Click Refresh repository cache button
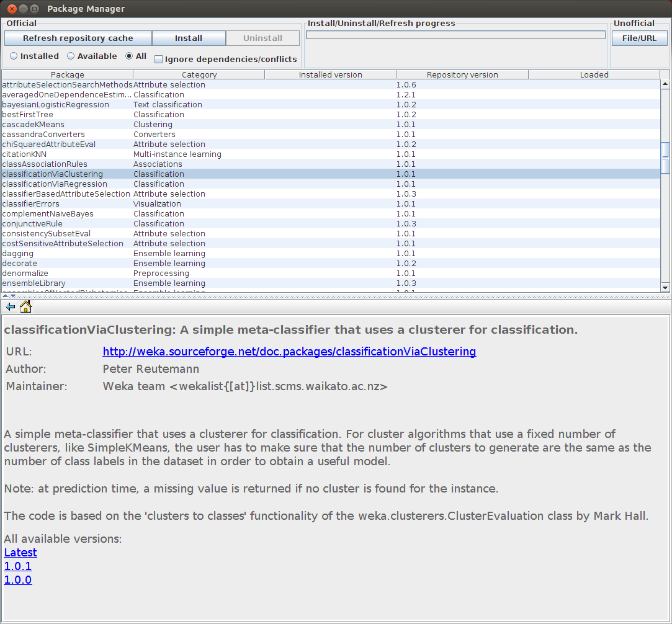The height and width of the screenshot is (624, 672). click(78, 38)
